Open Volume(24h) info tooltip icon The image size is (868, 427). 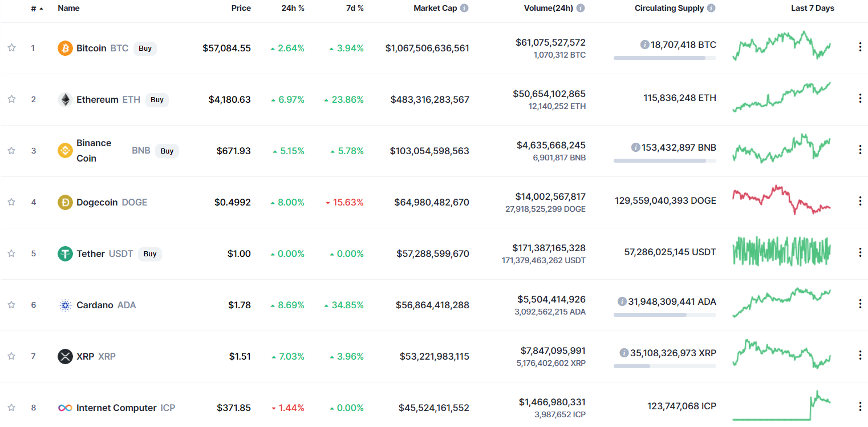point(581,8)
